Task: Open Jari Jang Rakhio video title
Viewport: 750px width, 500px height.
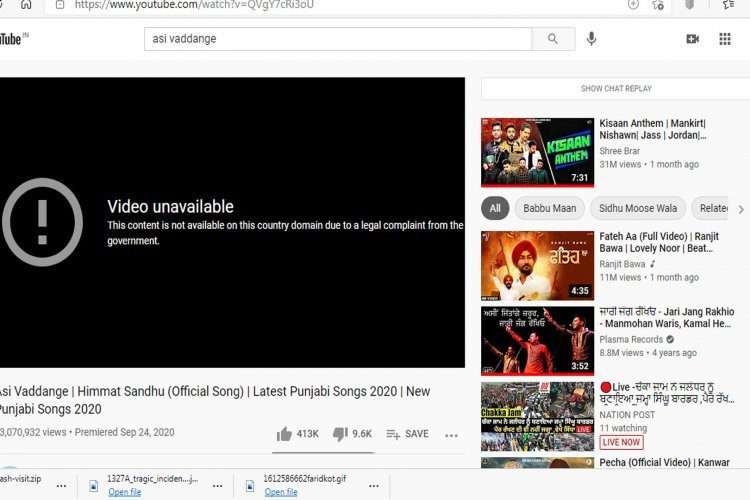Action: (x=667, y=318)
